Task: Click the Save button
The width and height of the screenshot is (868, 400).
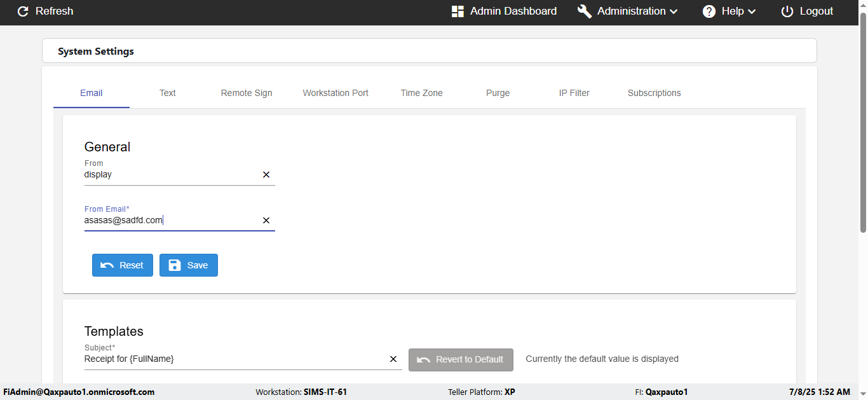Action: pyautogui.click(x=189, y=265)
